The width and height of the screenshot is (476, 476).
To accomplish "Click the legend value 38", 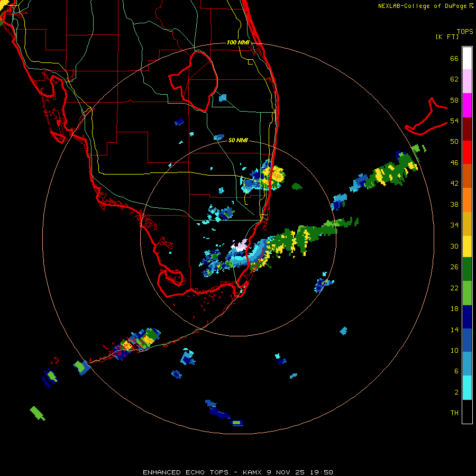I will click(454, 204).
